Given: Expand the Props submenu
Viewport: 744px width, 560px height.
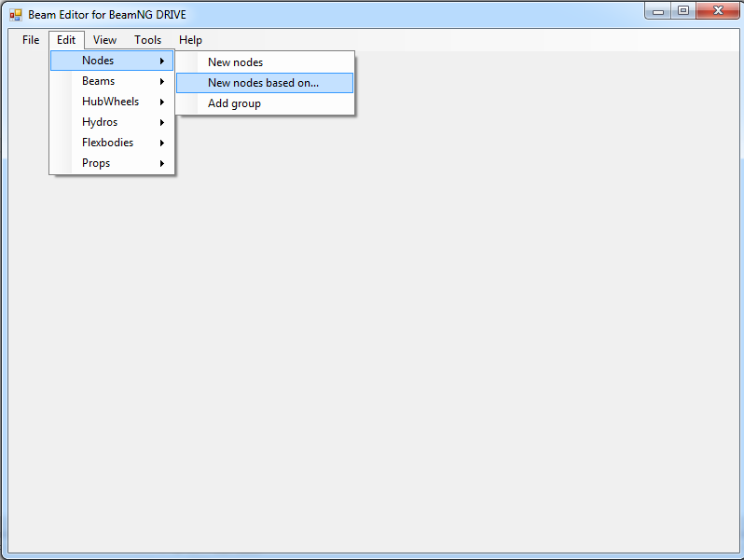Looking at the screenshot, I should click(x=112, y=163).
